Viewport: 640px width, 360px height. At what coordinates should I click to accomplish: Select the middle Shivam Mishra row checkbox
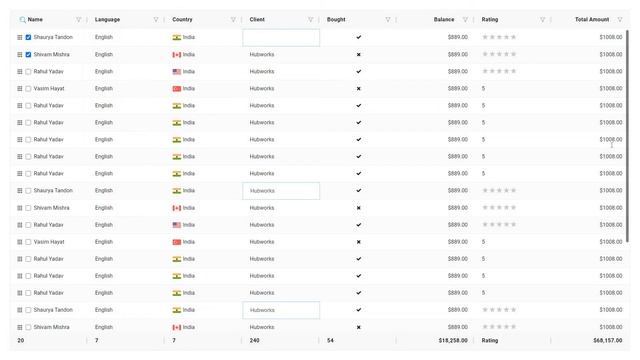(28, 208)
